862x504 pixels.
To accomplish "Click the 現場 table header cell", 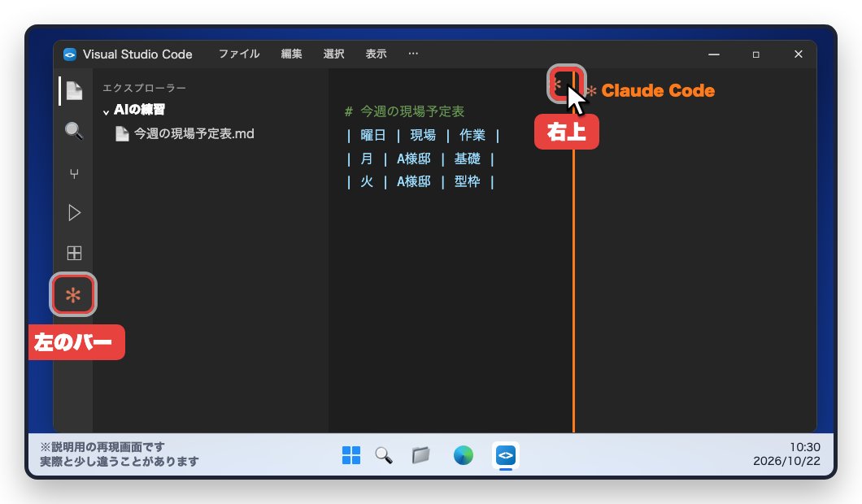I will click(423, 135).
